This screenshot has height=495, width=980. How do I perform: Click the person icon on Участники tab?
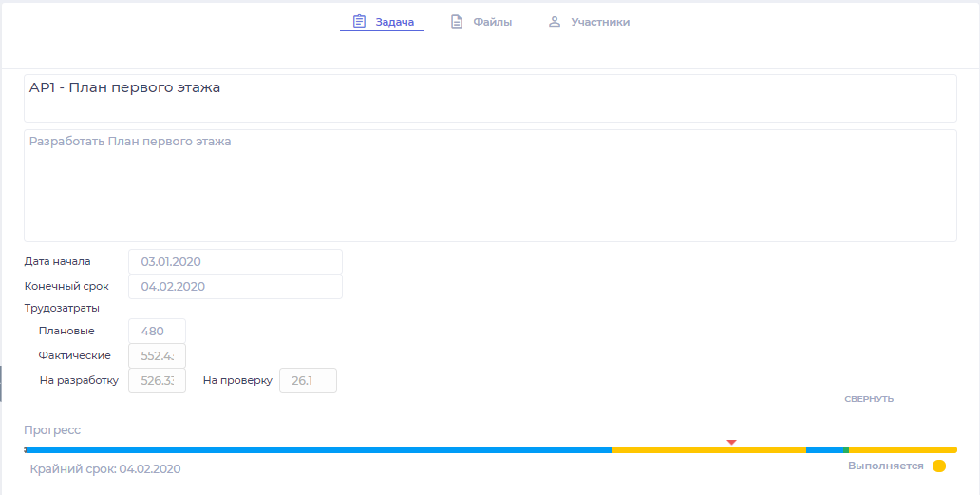click(x=555, y=21)
